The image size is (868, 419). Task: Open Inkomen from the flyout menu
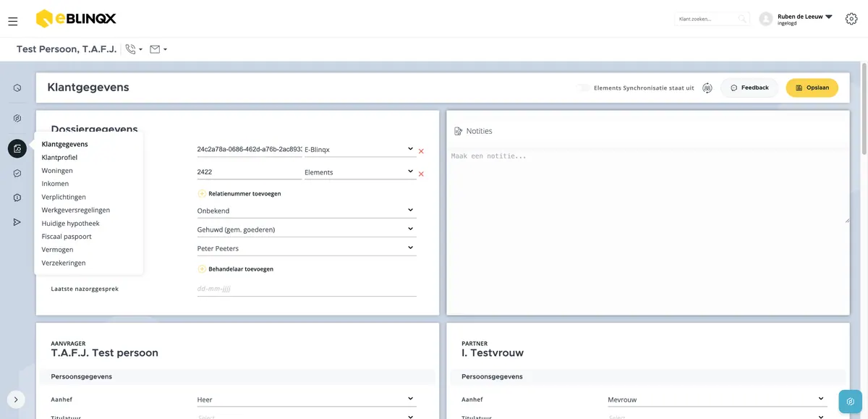(55, 184)
